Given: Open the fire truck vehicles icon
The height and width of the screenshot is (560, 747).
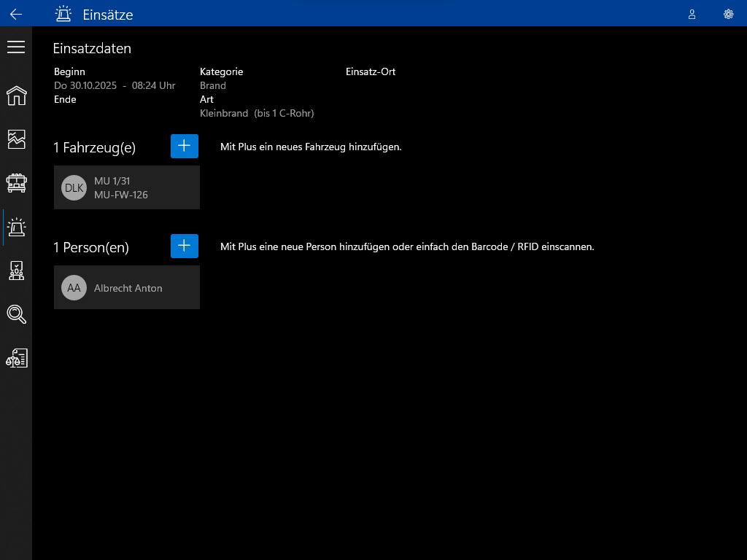Looking at the screenshot, I should coord(16,183).
